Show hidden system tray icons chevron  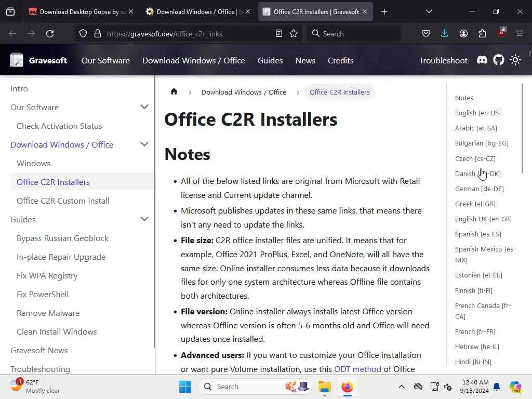[402, 387]
